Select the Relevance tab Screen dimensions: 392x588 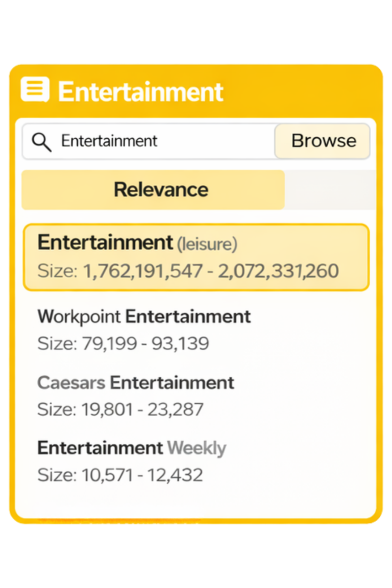point(153,190)
